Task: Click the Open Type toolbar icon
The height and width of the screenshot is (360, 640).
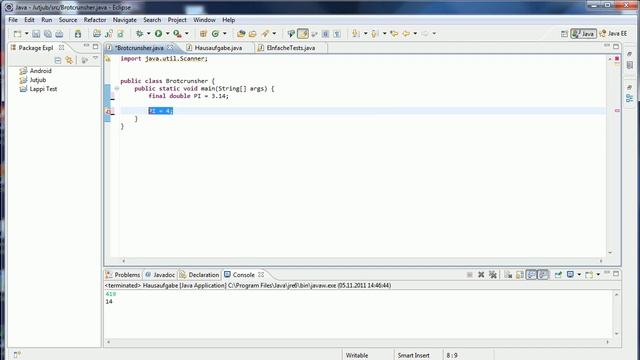Action: pos(241,34)
